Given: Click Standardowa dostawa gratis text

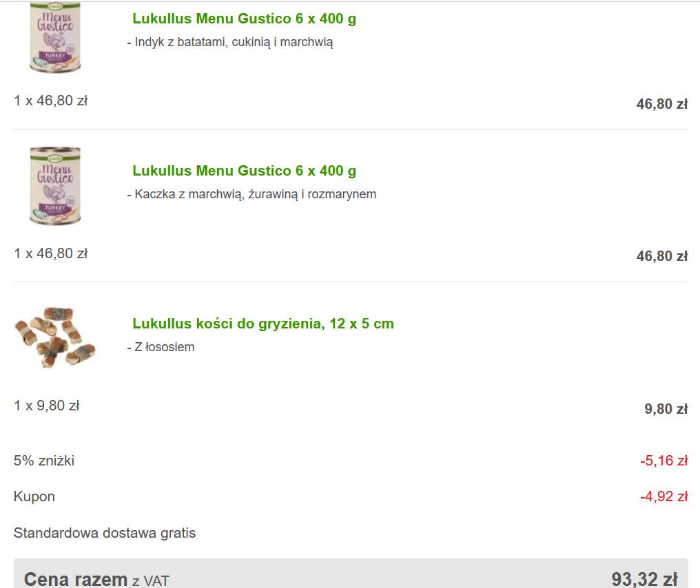Looking at the screenshot, I should (x=105, y=533).
